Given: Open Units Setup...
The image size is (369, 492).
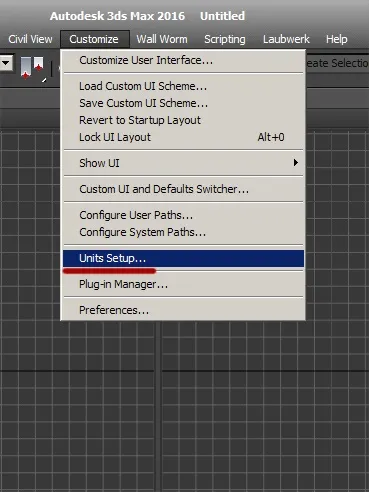Looking at the screenshot, I should click(x=183, y=259).
